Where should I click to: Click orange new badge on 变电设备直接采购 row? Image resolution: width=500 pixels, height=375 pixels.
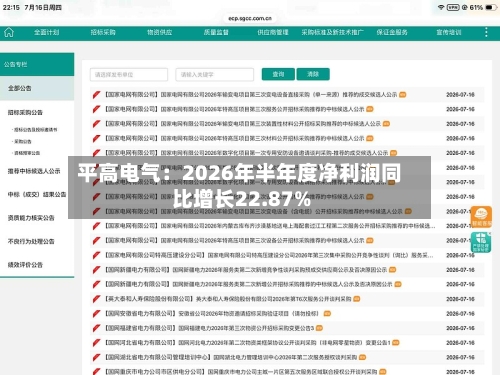click(x=403, y=95)
